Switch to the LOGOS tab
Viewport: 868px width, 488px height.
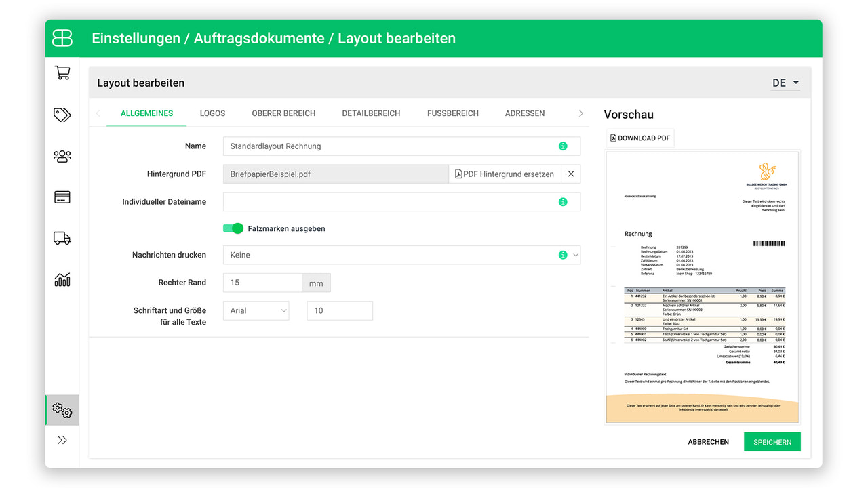(x=212, y=113)
